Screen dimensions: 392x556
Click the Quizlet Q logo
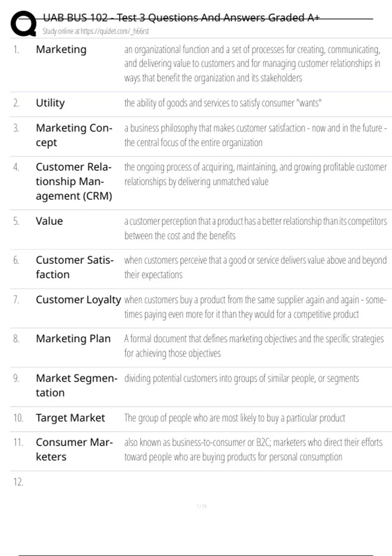tap(24, 24)
